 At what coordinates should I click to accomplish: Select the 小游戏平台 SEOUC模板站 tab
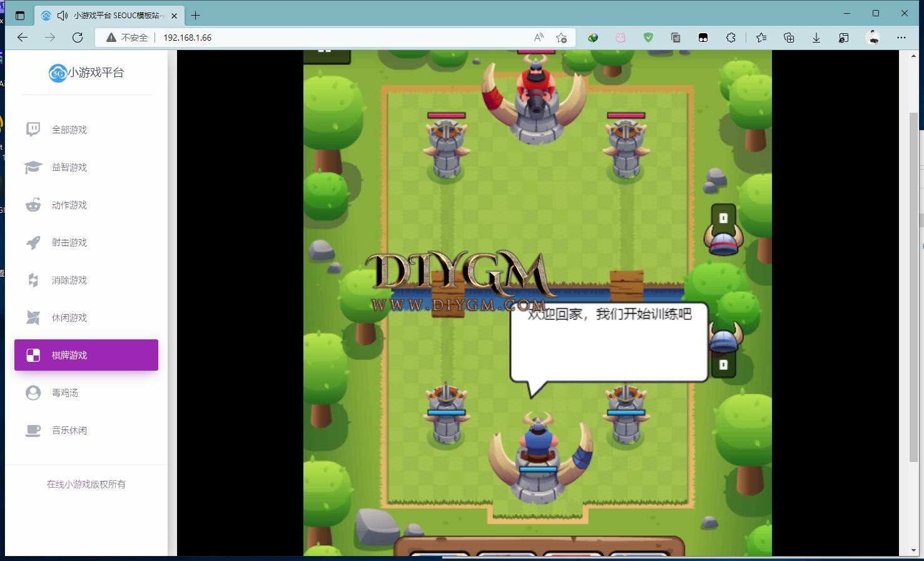tap(109, 15)
